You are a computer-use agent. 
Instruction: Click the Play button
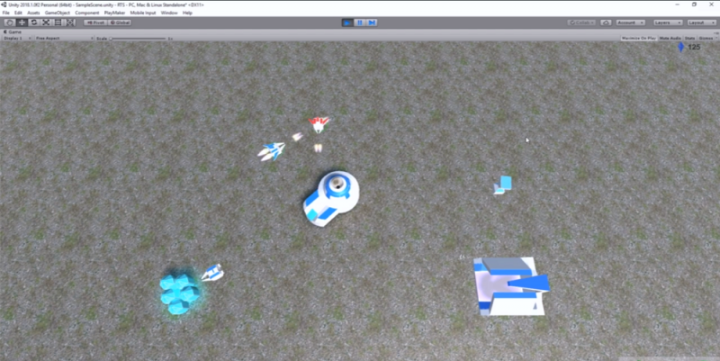pos(348,23)
